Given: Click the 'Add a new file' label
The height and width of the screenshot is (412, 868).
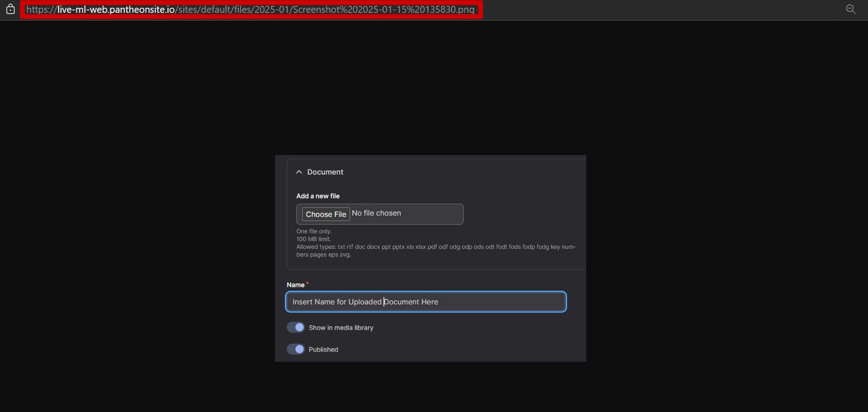Looking at the screenshot, I should pos(318,196).
